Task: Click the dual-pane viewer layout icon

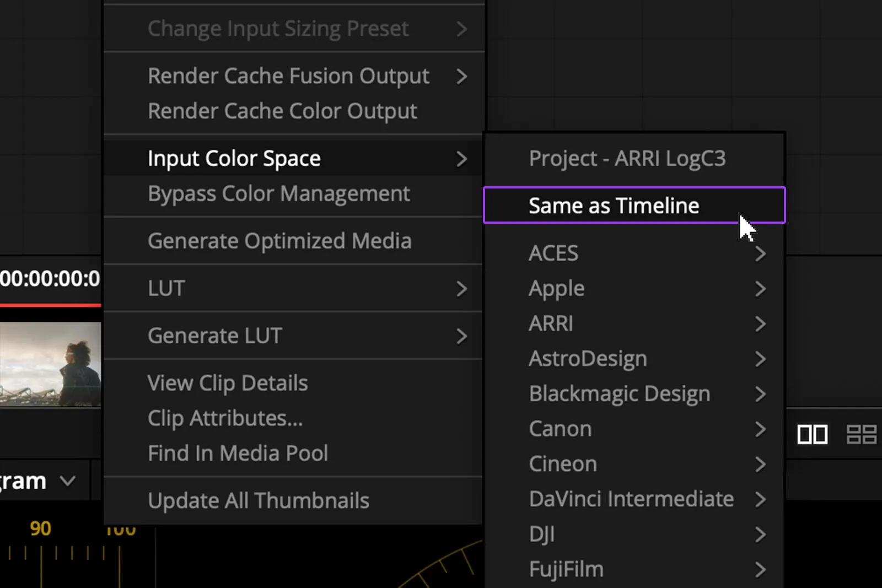Action: pyautogui.click(x=812, y=435)
